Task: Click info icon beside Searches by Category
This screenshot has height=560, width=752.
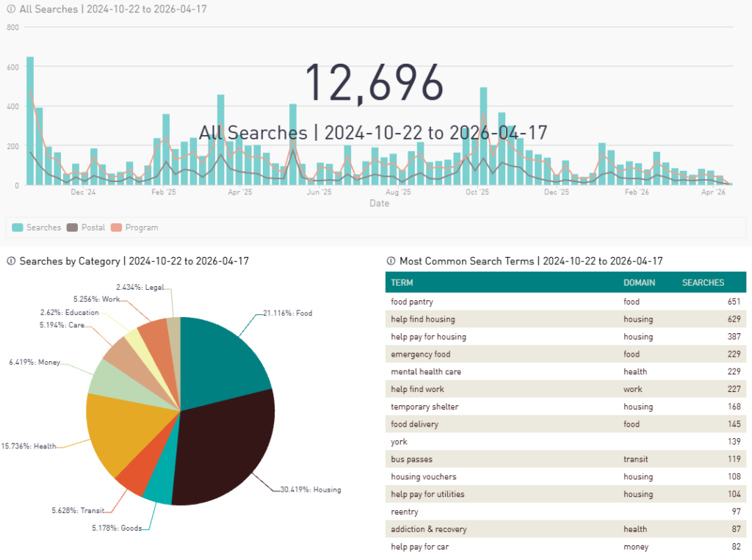Action: point(10,261)
